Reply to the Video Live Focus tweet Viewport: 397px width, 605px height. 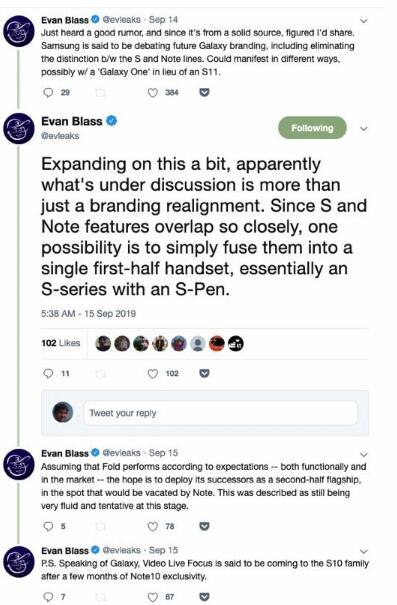pyautogui.click(x=48, y=597)
